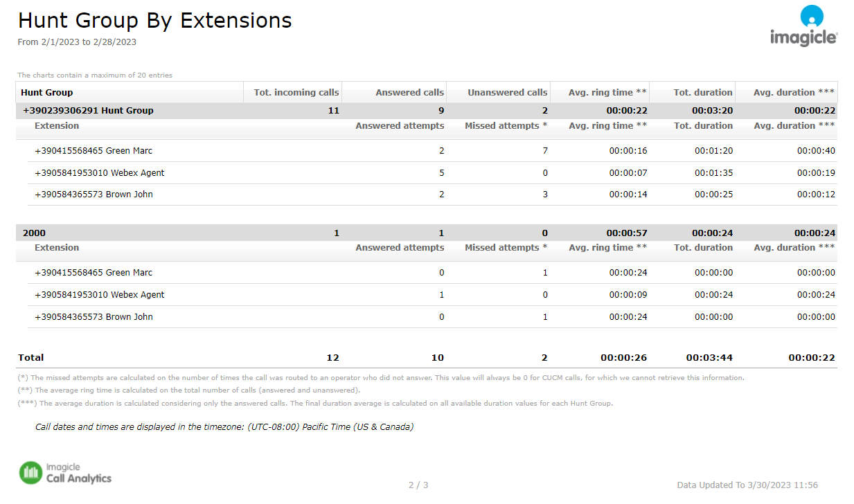The height and width of the screenshot is (504, 854).
Task: Select the +390239306291 Hunt Group row
Action: 88,111
